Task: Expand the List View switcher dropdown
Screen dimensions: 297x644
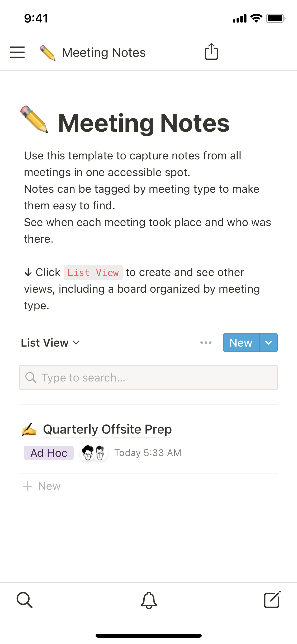Action: pos(50,343)
